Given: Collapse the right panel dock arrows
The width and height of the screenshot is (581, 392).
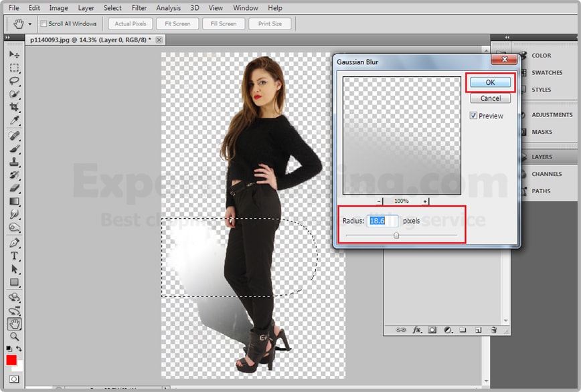Looking at the screenshot, I should click(x=507, y=37).
